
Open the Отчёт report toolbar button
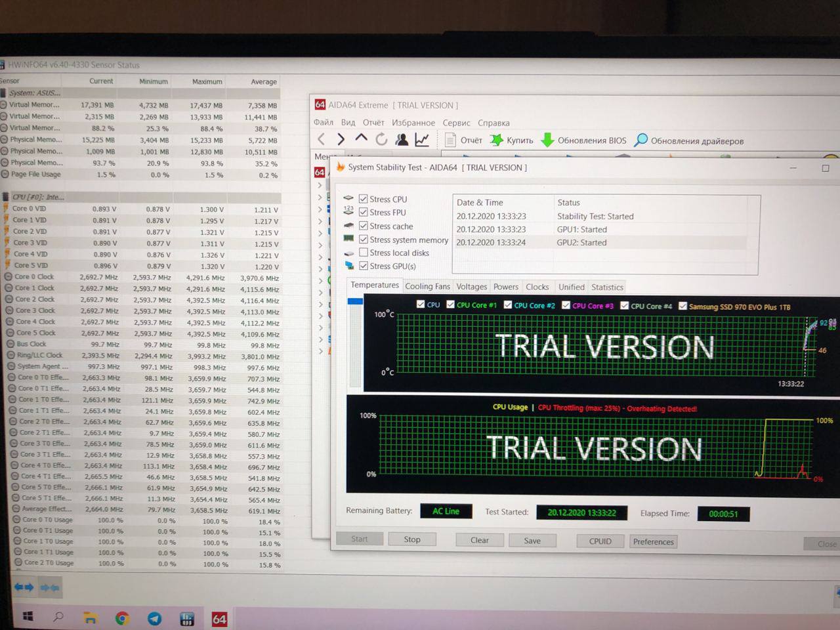(463, 140)
